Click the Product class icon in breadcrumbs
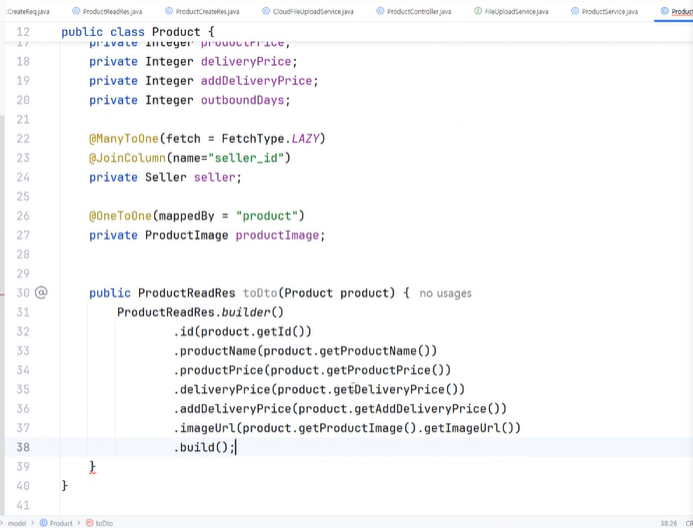The width and height of the screenshot is (693, 528). coord(43,523)
